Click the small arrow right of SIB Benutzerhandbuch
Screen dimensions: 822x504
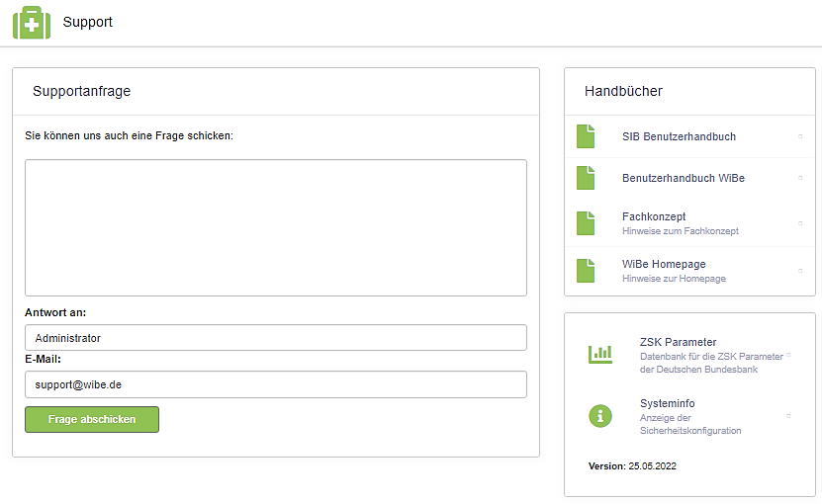point(800,136)
